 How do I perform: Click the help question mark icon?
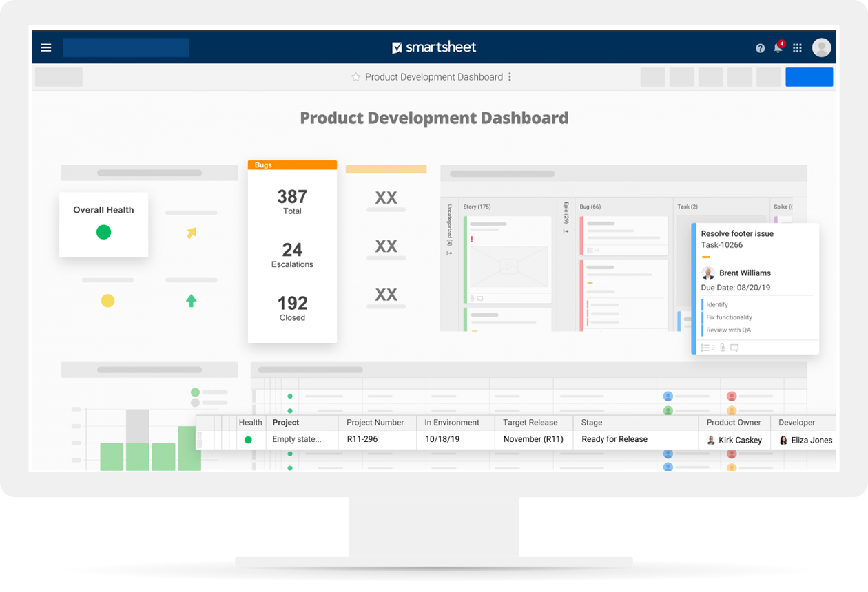[760, 48]
